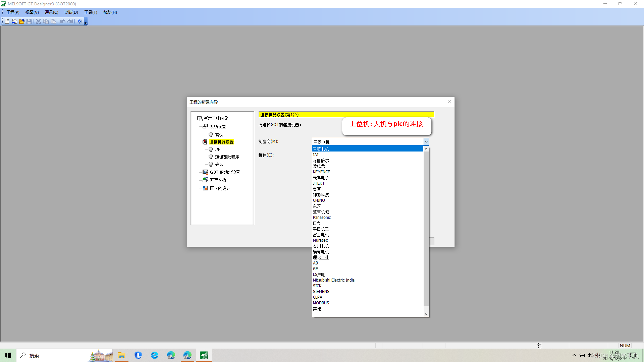Click the Cut scissors toolbar icon
This screenshot has height=362, width=644.
[x=38, y=21]
